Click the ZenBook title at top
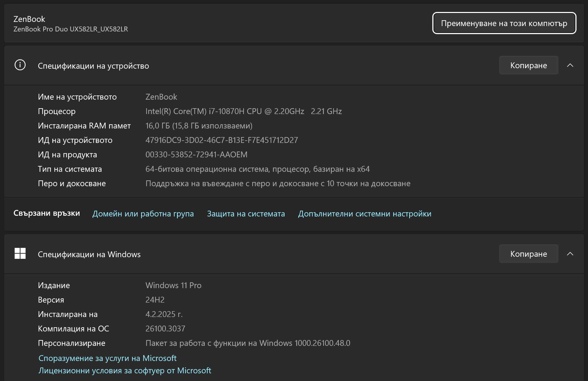Image resolution: width=588 pixels, height=381 pixels. click(x=29, y=19)
